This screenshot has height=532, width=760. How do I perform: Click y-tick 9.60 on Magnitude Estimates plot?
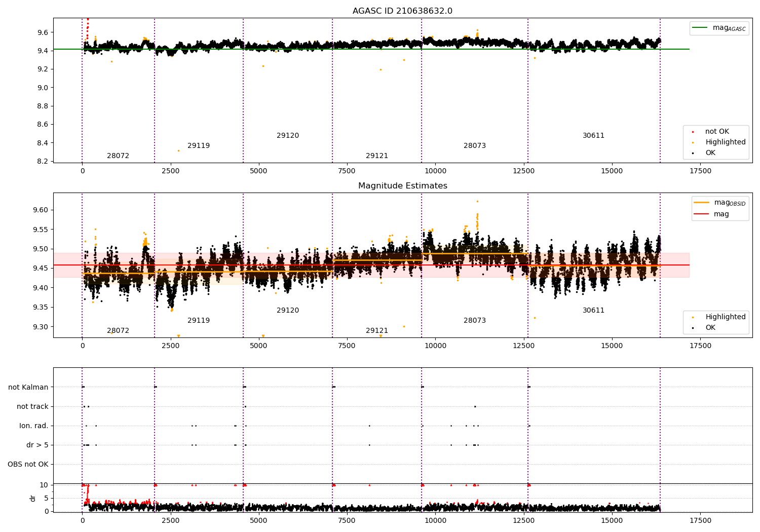coord(40,210)
